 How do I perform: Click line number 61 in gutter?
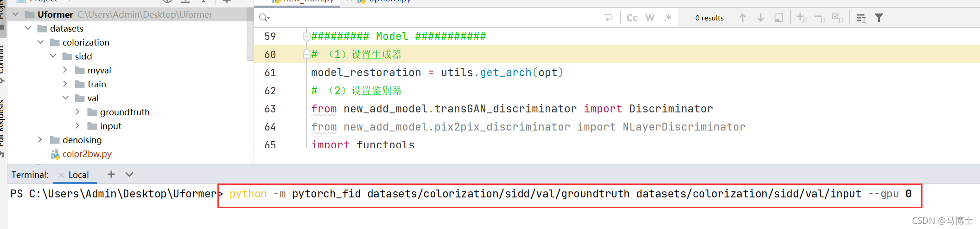coord(270,72)
